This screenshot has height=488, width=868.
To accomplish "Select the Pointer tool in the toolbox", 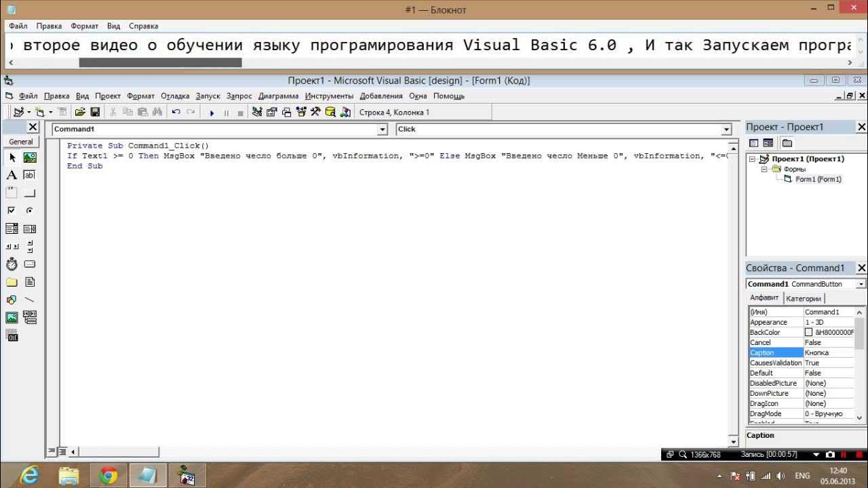I will coord(12,157).
